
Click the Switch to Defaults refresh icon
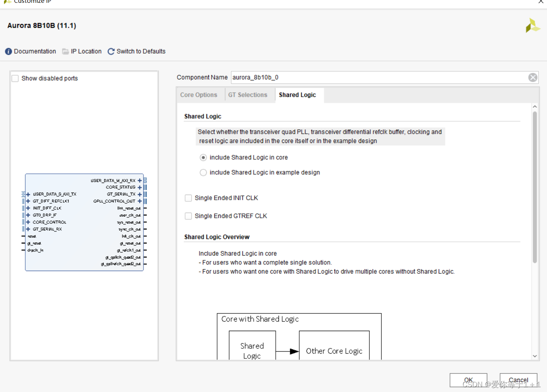[111, 52]
